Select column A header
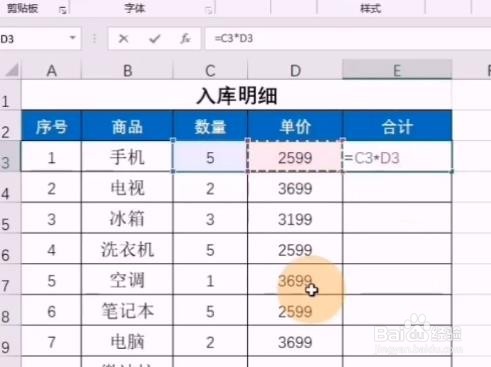 (x=51, y=70)
